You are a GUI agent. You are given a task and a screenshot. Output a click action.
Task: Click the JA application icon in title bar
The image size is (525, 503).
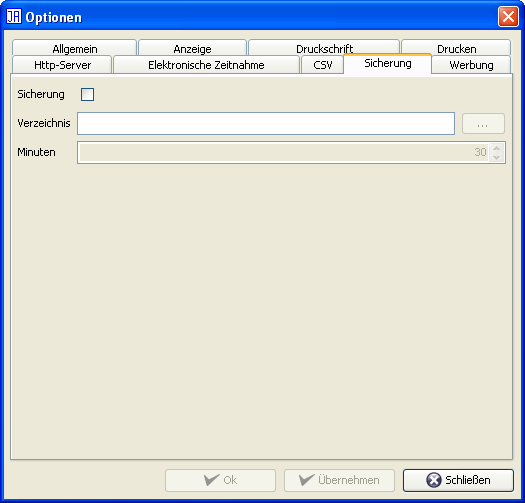[14, 16]
